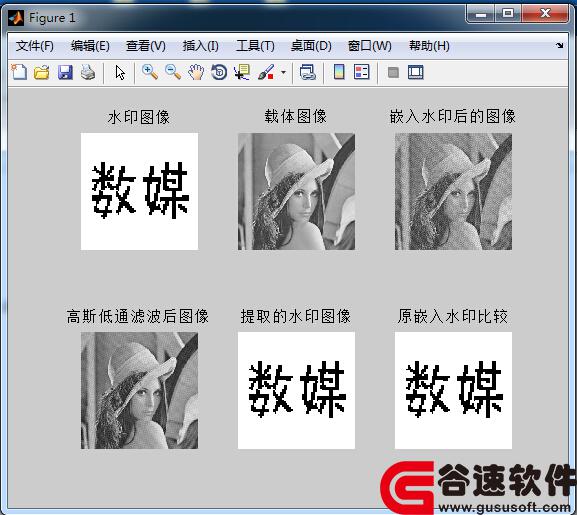
Task: Activate the Zoom In magnifier tool
Action: (150, 72)
